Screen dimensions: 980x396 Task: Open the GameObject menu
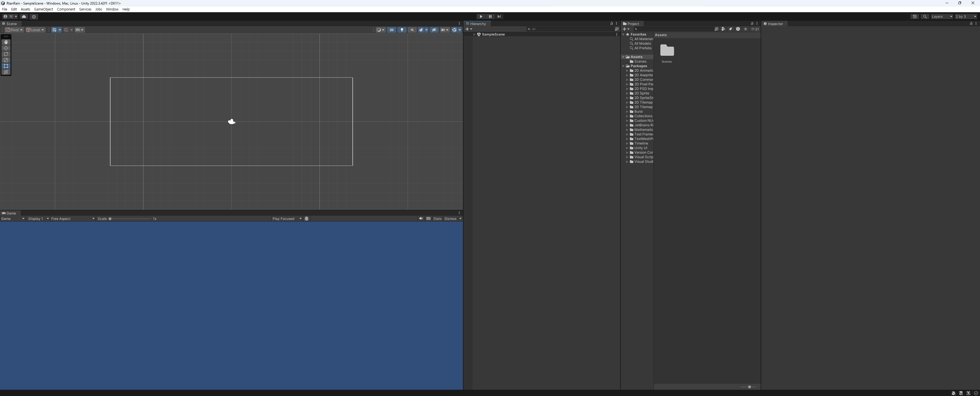click(43, 9)
